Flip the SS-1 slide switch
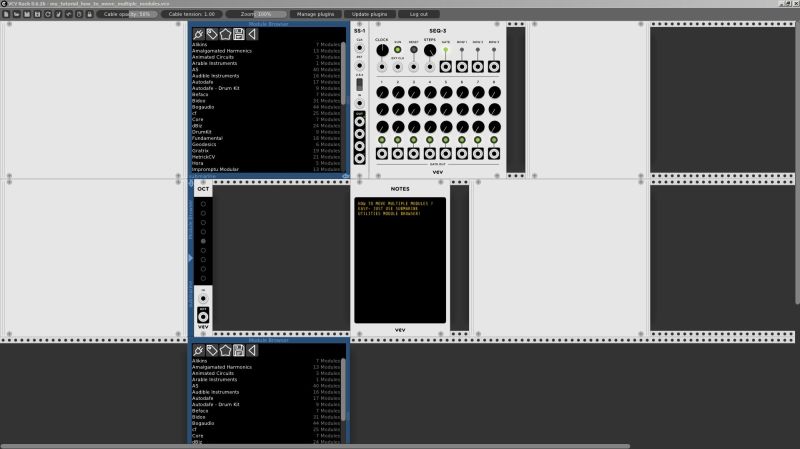The width and height of the screenshot is (800, 449). [x=360, y=84]
